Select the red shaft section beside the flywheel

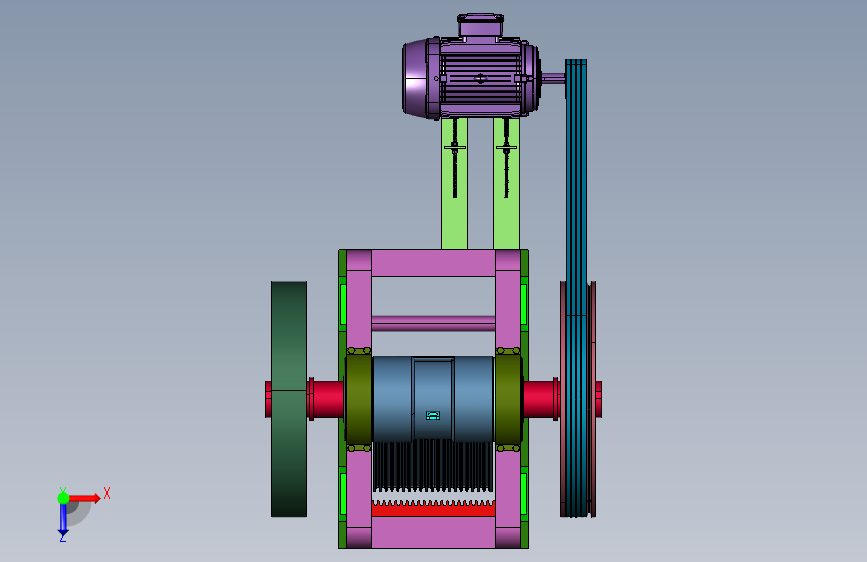point(328,399)
